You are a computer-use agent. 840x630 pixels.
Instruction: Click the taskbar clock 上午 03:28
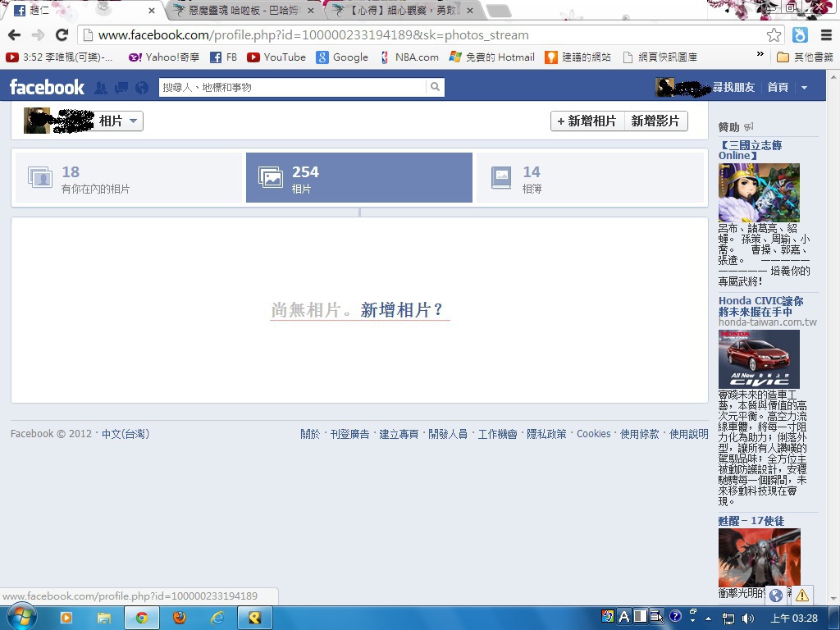click(794, 619)
